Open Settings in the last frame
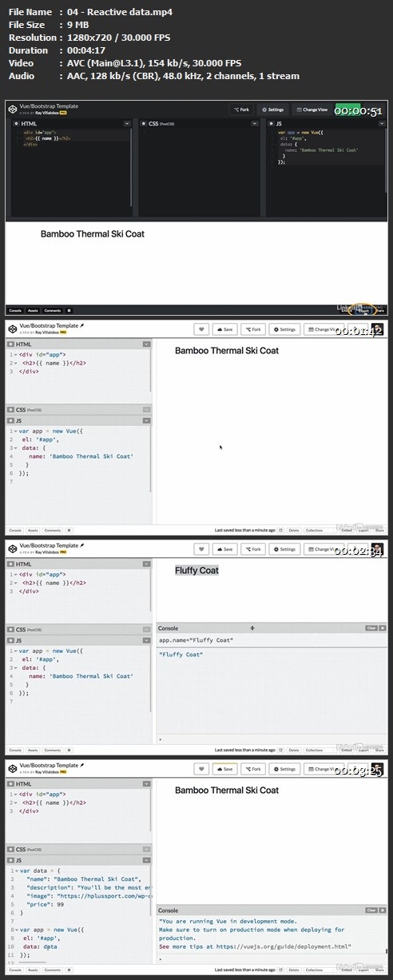This screenshot has width=393, height=980. point(284,769)
